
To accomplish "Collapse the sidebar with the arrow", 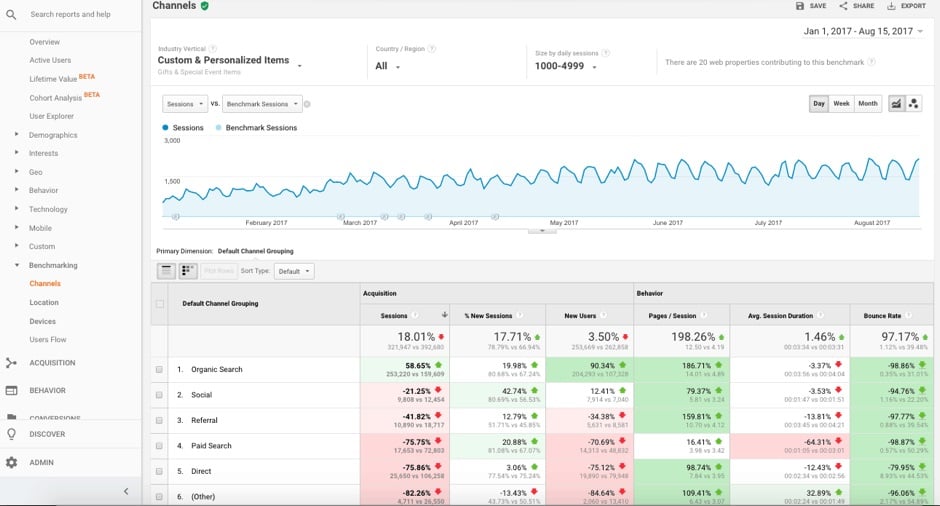I will 126,491.
